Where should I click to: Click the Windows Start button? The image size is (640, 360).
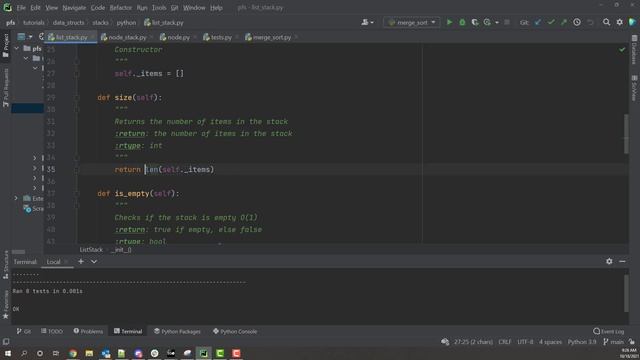pos(8,353)
